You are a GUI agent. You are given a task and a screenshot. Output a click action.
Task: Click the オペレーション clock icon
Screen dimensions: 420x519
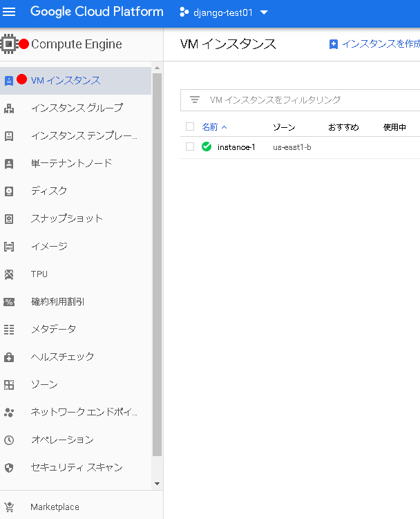pos(9,440)
